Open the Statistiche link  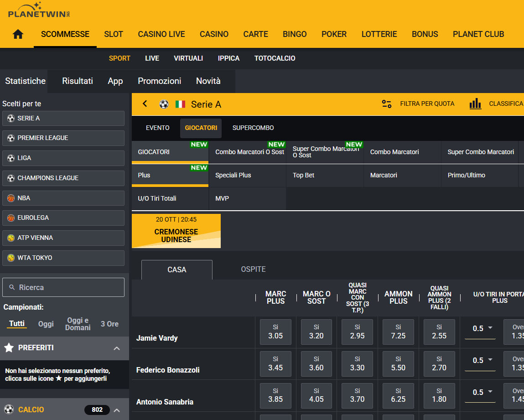(26, 81)
